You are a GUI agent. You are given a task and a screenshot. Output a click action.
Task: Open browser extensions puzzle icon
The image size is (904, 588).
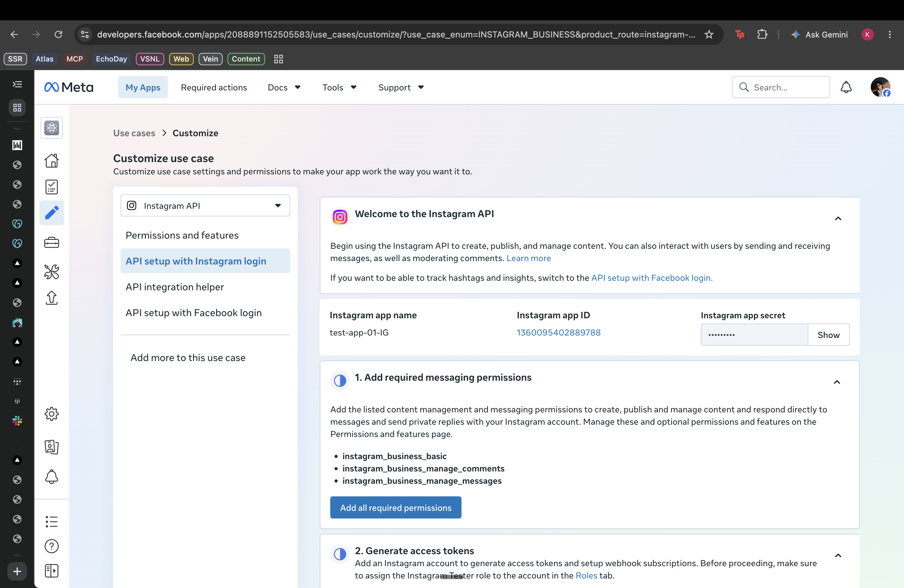tap(762, 34)
